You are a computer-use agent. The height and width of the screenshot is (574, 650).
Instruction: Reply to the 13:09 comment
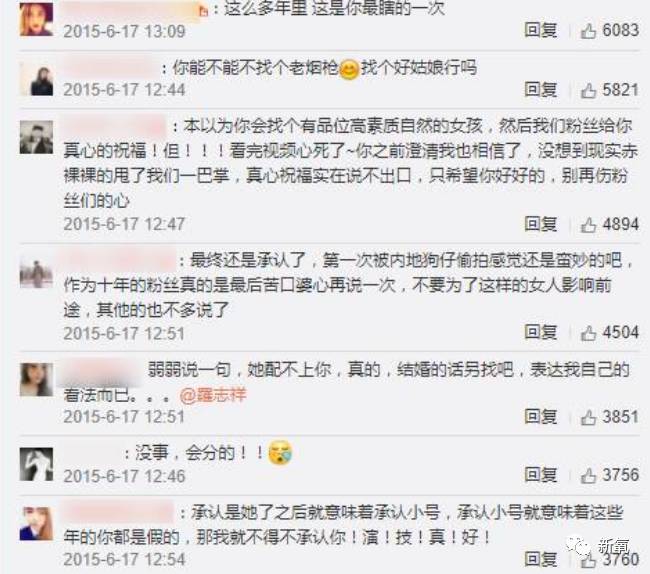point(541,30)
